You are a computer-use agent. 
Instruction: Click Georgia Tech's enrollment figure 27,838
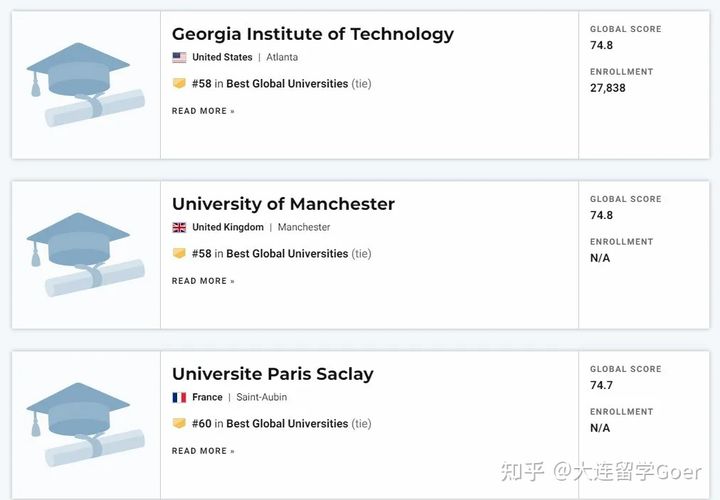608,88
